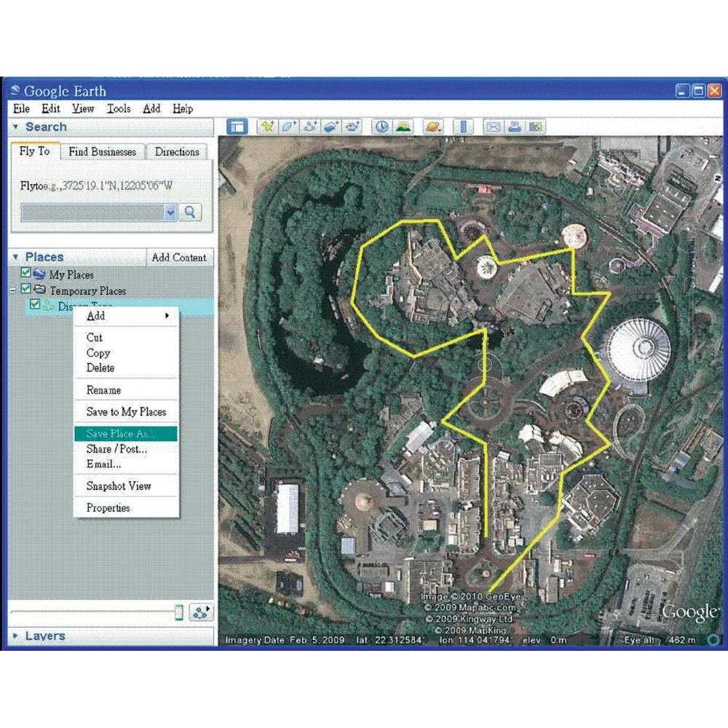The height and width of the screenshot is (728, 728).
Task: Choose Save Place As in context menu
Action: point(126,434)
